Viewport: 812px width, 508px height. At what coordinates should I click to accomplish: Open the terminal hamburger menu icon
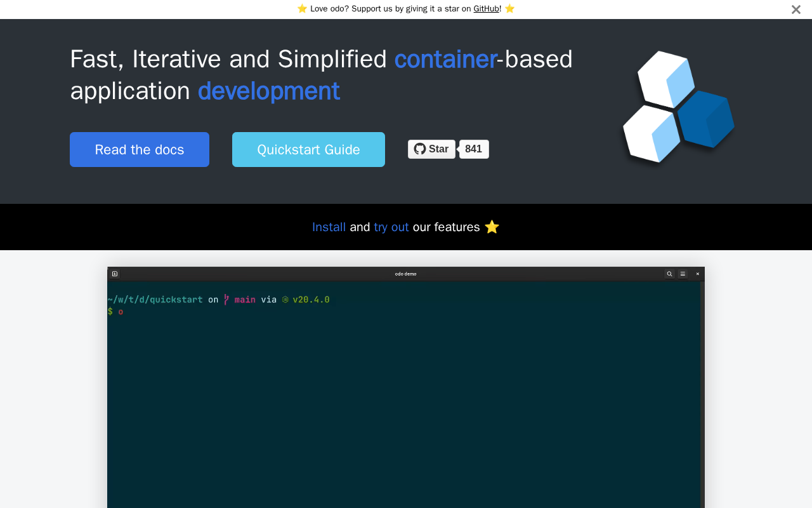coord(683,274)
